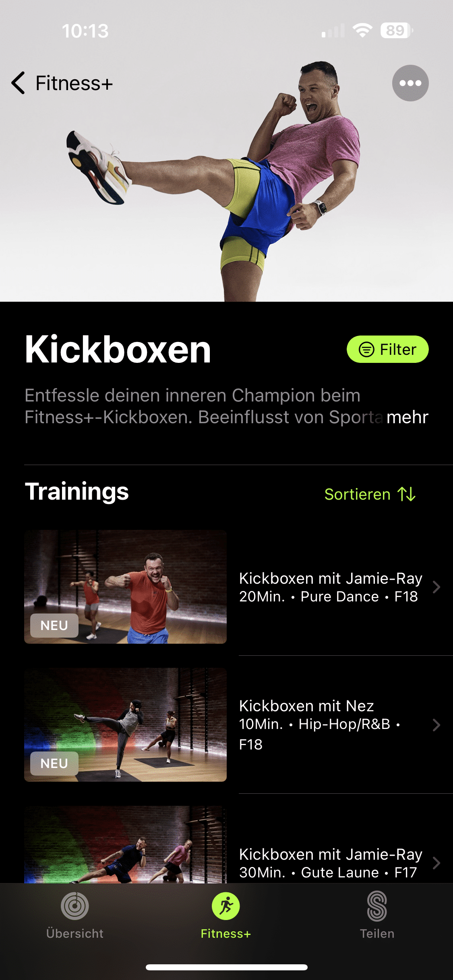
Task: Open the Gute Laune workout thumbnail
Action: tap(125, 845)
